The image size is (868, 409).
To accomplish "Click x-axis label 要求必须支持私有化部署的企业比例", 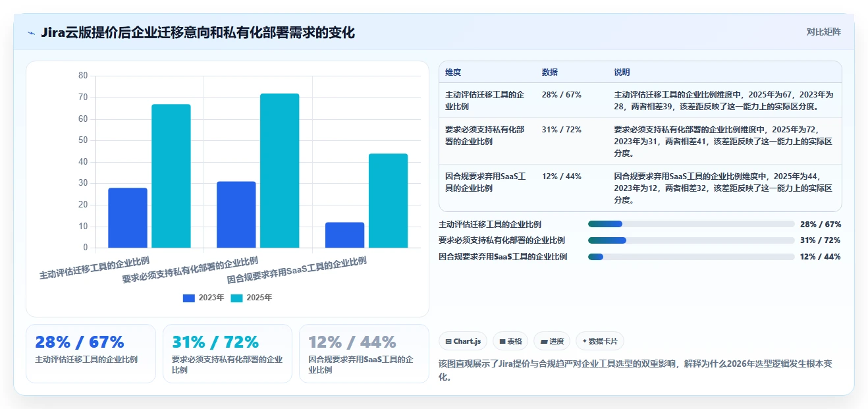I will click(x=190, y=270).
